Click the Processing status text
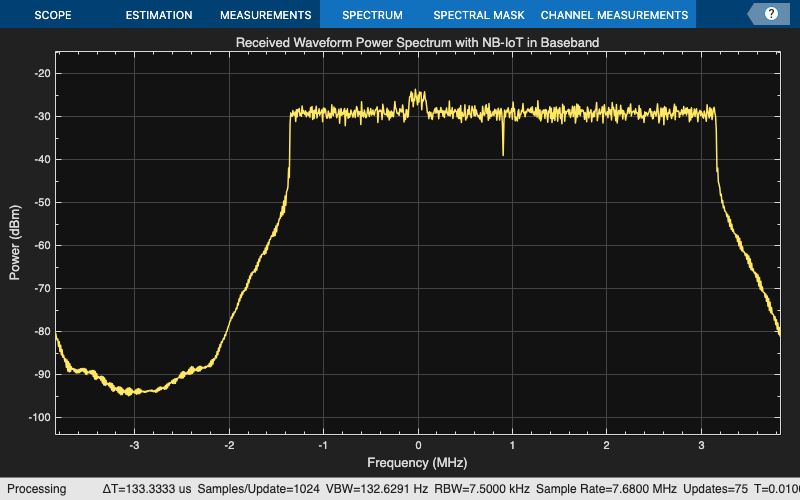The image size is (800, 500). (36, 489)
